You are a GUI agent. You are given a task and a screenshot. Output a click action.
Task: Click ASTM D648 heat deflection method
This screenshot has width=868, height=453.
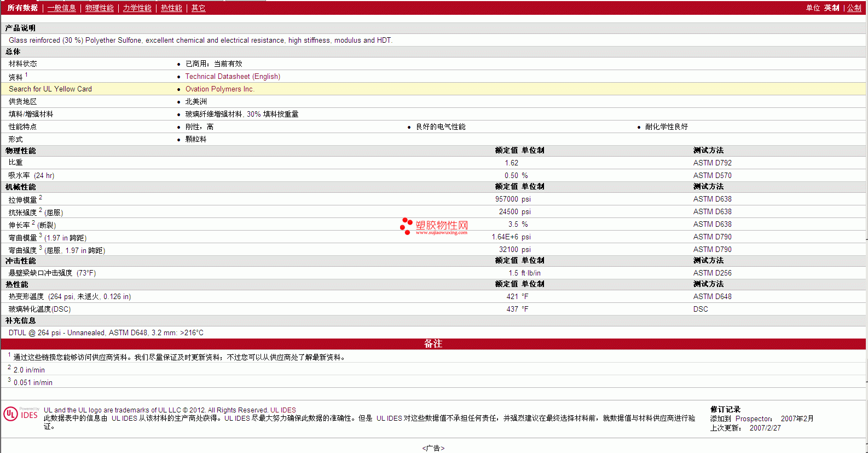713,297
